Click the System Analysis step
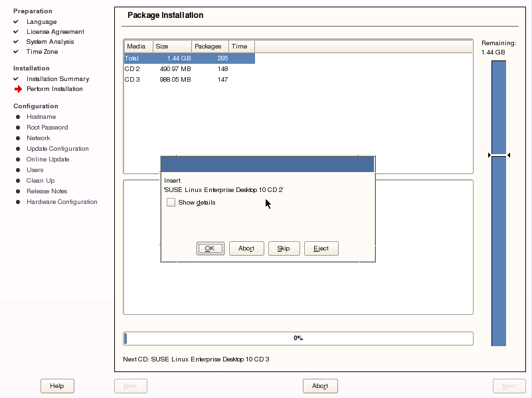 coord(50,41)
